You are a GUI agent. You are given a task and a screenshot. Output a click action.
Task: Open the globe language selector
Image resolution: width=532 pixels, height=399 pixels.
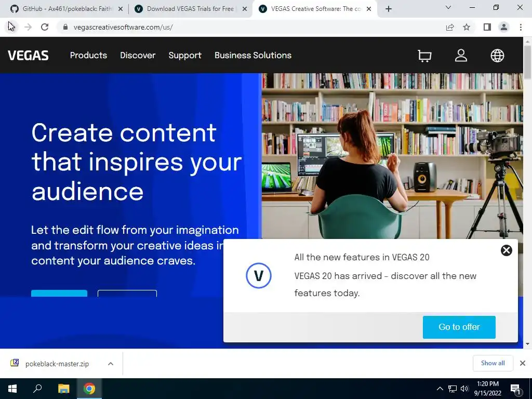pos(497,56)
